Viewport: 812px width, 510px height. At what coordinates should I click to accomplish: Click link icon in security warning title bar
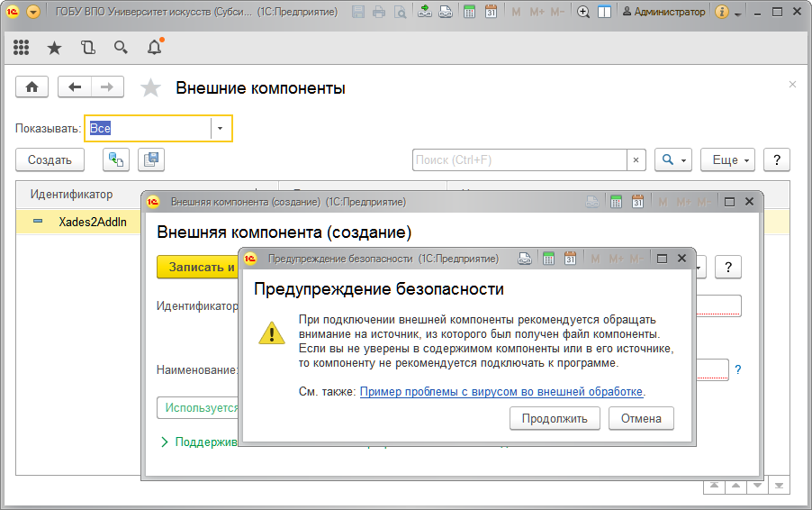(525, 258)
